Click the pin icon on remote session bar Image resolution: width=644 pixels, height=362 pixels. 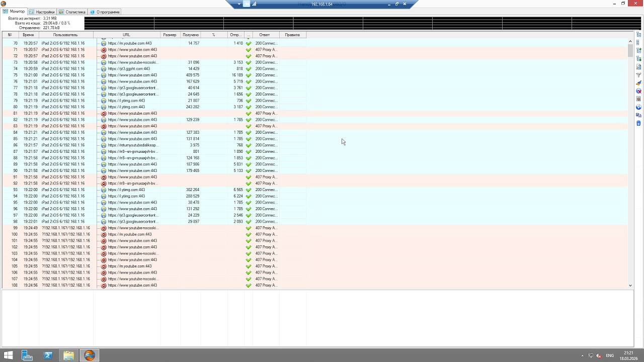click(247, 4)
